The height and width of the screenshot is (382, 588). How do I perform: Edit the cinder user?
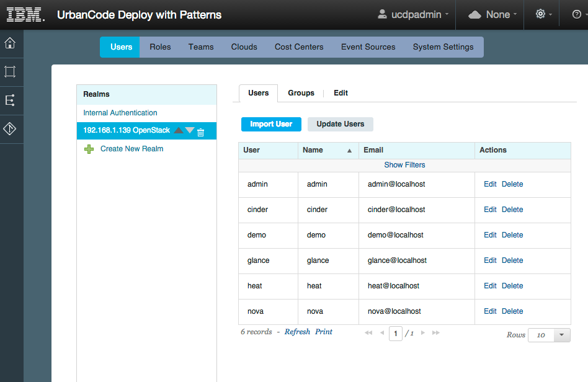pyautogui.click(x=490, y=210)
